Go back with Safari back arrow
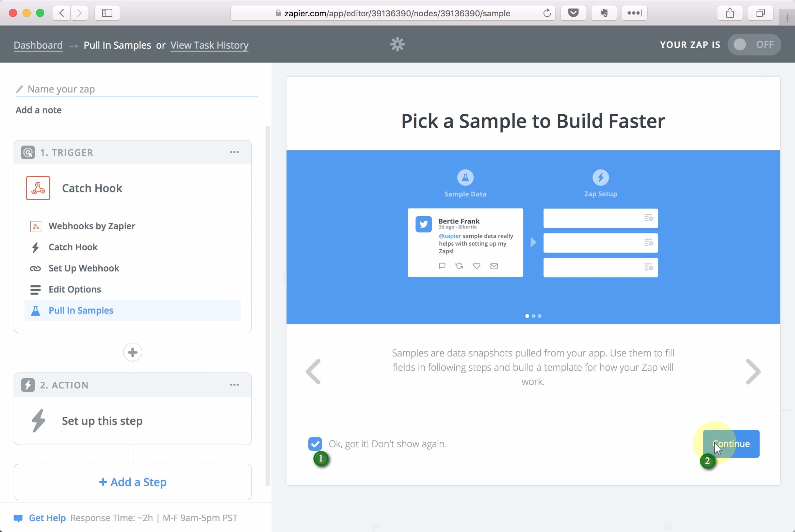795x532 pixels. [x=62, y=13]
